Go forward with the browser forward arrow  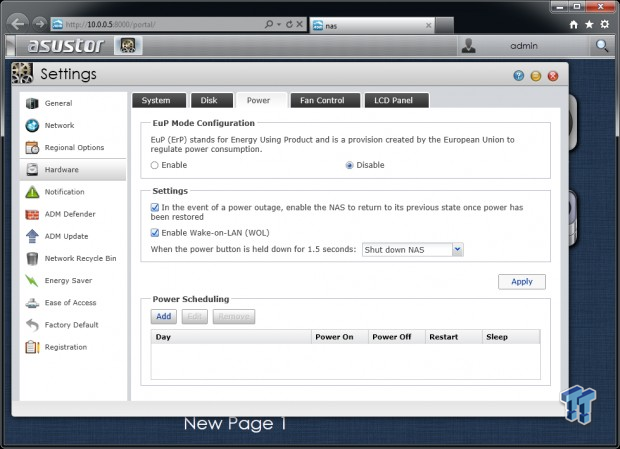[x=39, y=24]
